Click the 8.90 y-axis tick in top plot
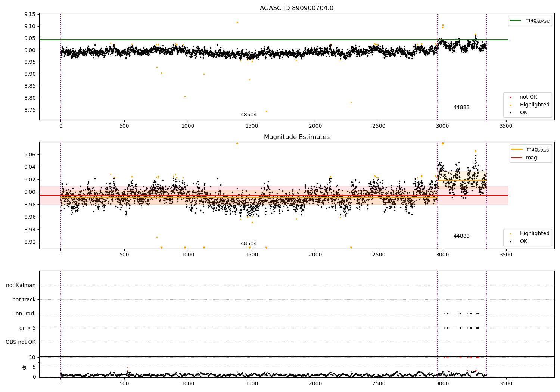The image size is (560, 392). 30,74
